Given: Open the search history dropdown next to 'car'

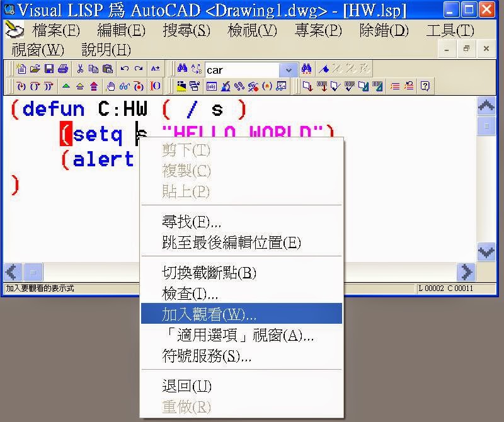Looking at the screenshot, I should (x=287, y=69).
